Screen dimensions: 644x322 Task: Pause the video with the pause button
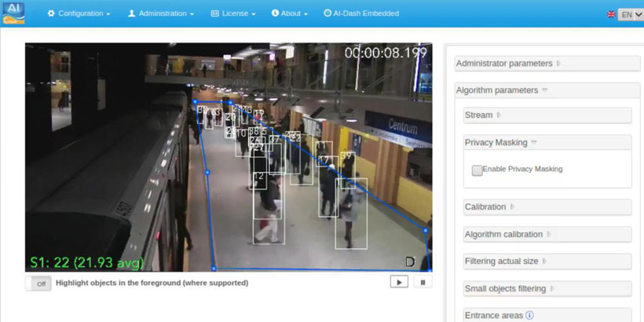click(x=423, y=282)
